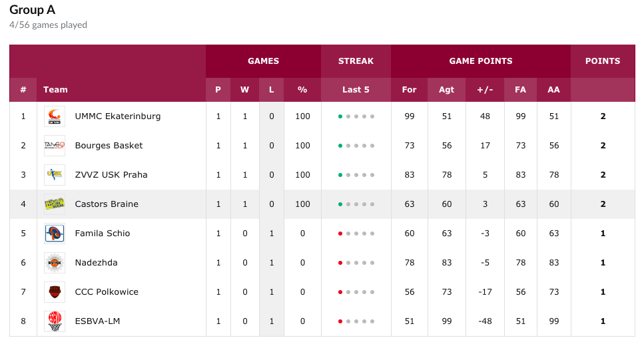Click the red streak dot for ESBVA-LM

pos(340,321)
